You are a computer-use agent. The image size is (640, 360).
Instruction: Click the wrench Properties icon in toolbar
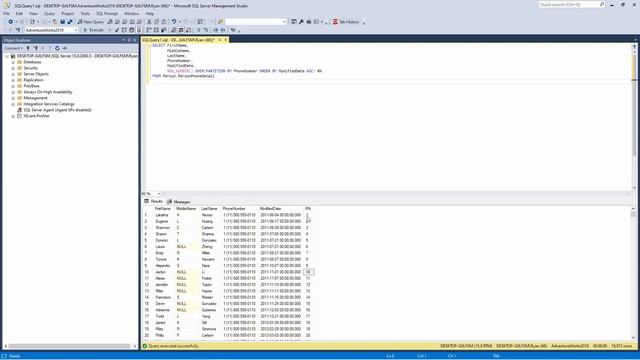pos(301,22)
